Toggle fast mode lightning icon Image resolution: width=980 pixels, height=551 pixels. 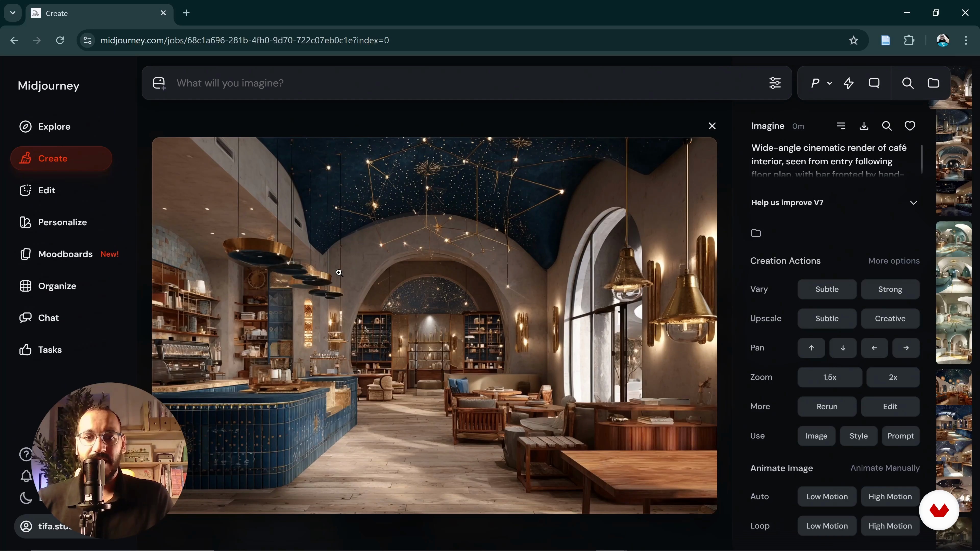coord(849,83)
